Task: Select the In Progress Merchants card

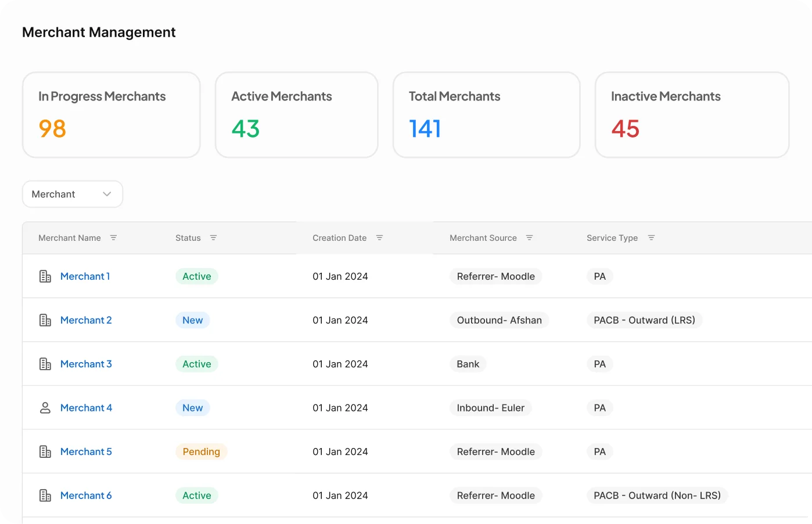Action: [x=112, y=115]
